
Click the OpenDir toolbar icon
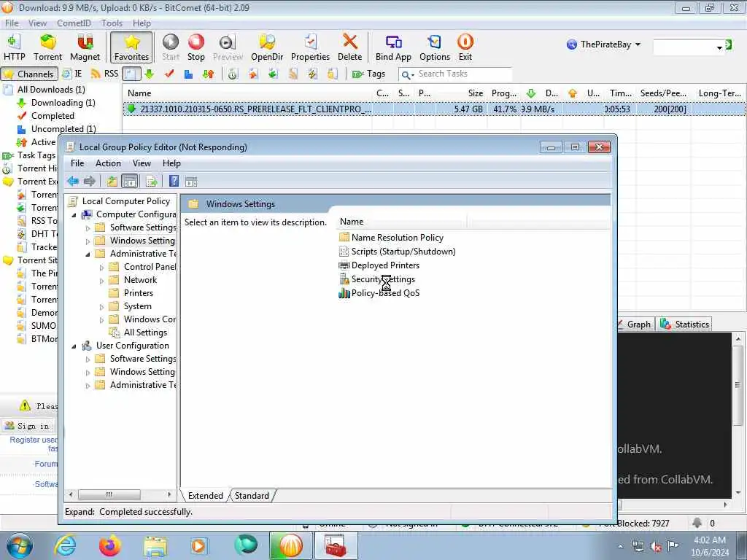point(267,47)
